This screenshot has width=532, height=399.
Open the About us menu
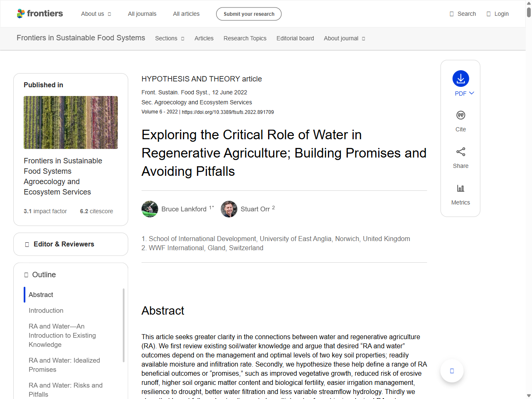[x=96, y=14]
